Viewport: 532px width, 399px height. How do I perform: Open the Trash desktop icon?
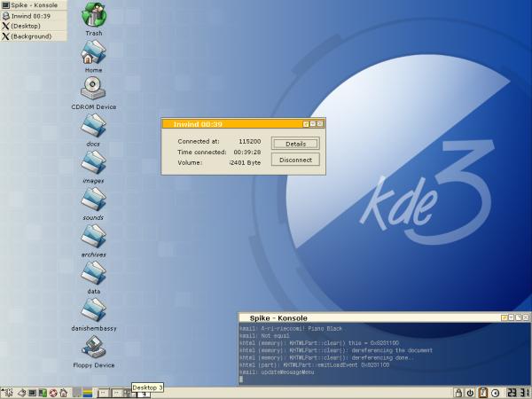pos(94,19)
